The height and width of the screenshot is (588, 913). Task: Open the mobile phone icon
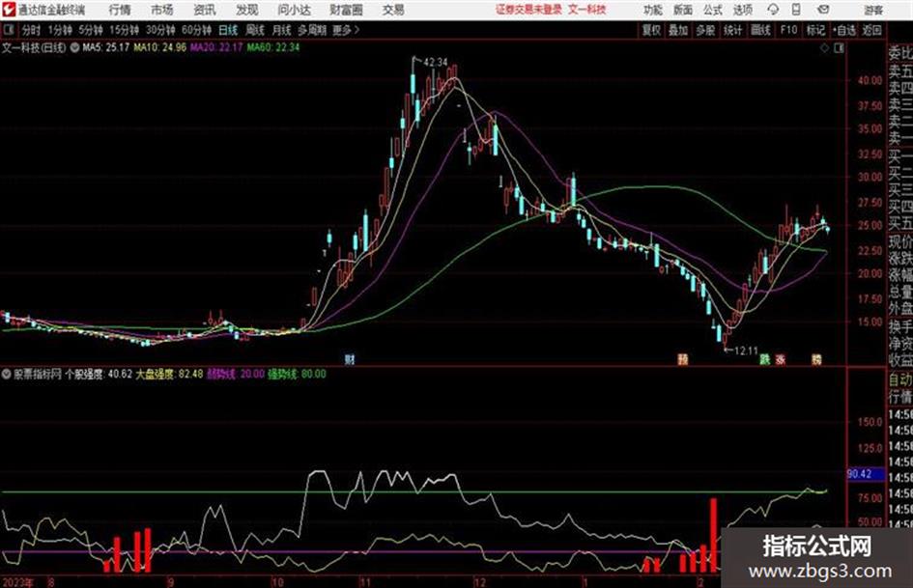click(x=796, y=10)
